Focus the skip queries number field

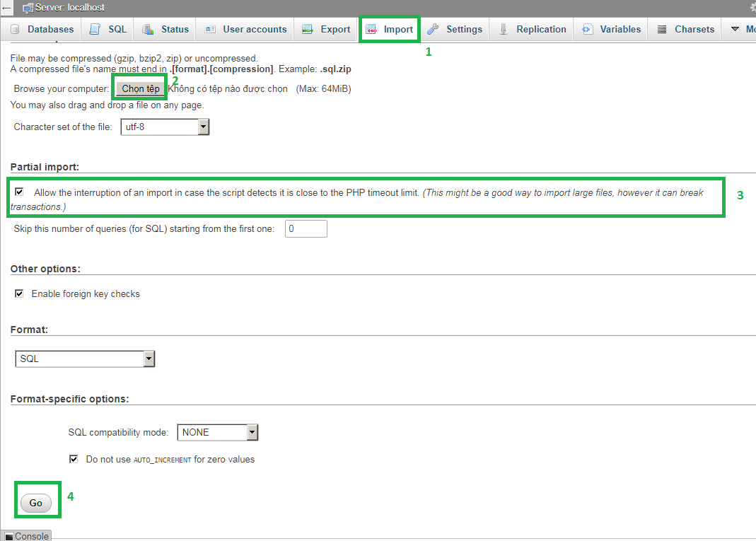(306, 228)
